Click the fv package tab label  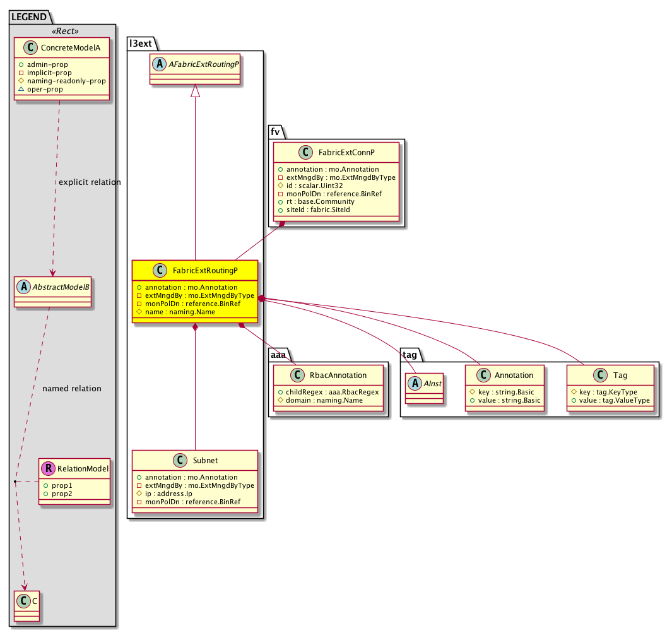click(x=275, y=133)
